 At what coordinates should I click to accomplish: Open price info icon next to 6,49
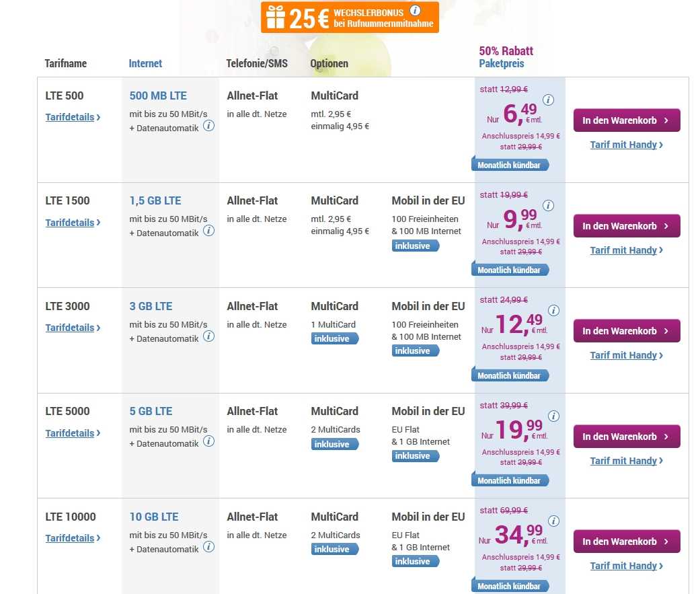pos(548,100)
